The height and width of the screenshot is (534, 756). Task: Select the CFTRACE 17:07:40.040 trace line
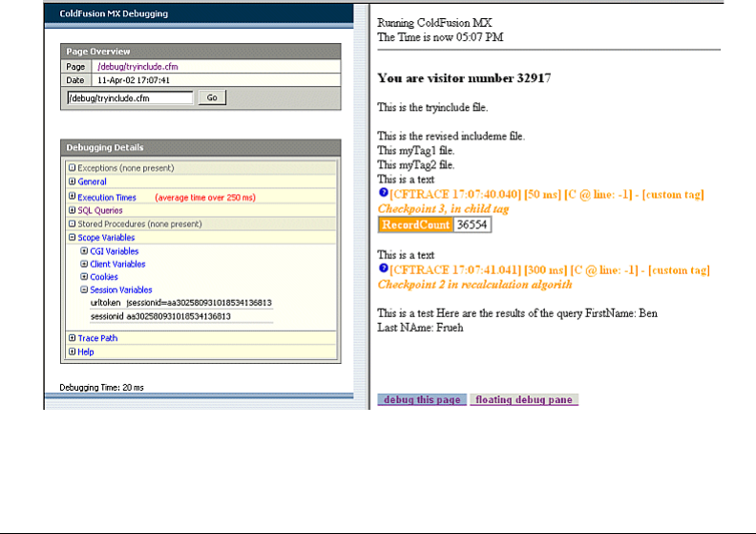[x=547, y=195]
